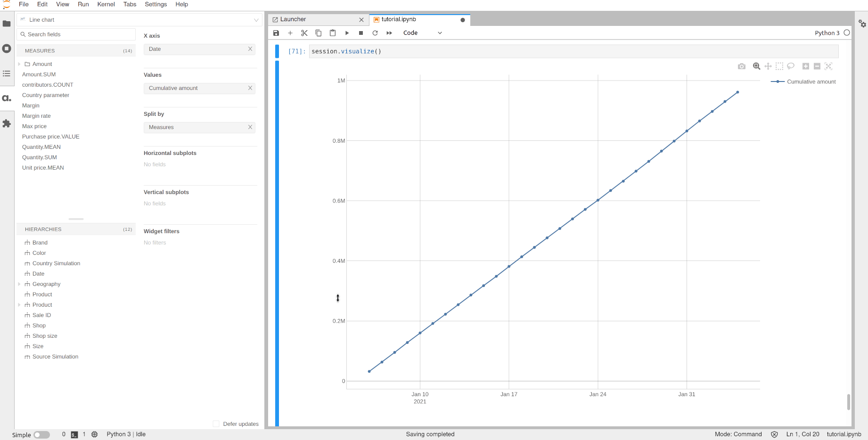Switch to the Launcher tab
Image resolution: width=868 pixels, height=440 pixels.
pos(293,19)
